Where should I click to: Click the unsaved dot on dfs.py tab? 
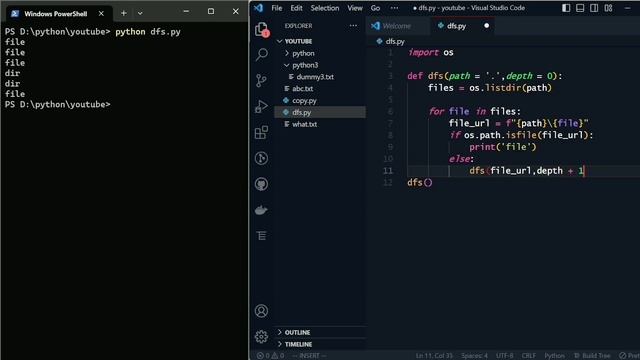pyautogui.click(x=486, y=26)
